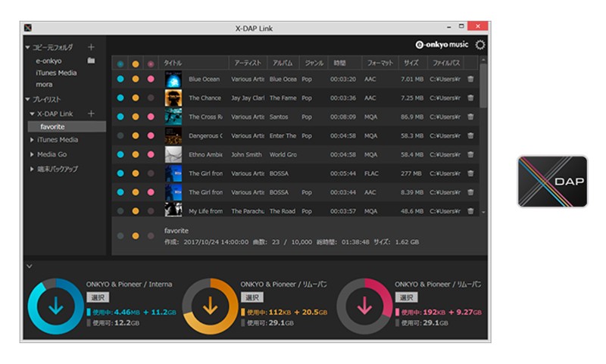This screenshot has width=606, height=364.
Task: Collapse the X-DAP Link playlist group
Action: coord(32,114)
